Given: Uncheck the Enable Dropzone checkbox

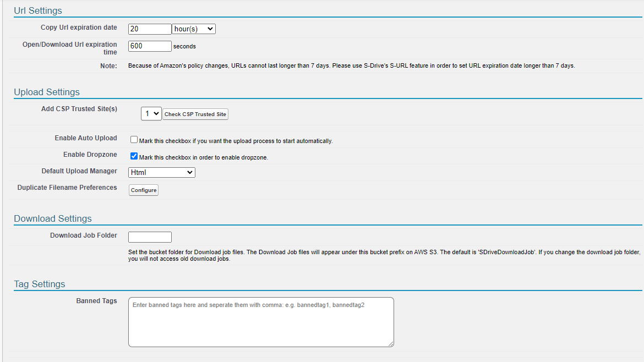Looking at the screenshot, I should (134, 156).
